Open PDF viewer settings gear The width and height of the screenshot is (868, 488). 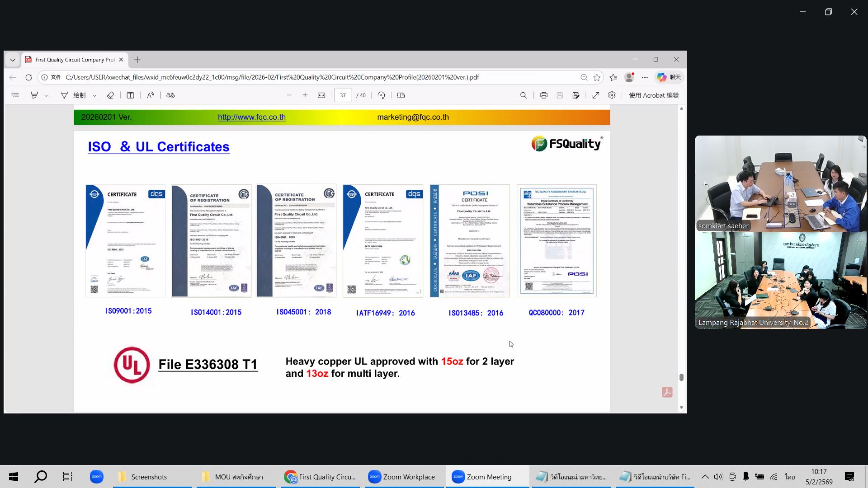612,95
